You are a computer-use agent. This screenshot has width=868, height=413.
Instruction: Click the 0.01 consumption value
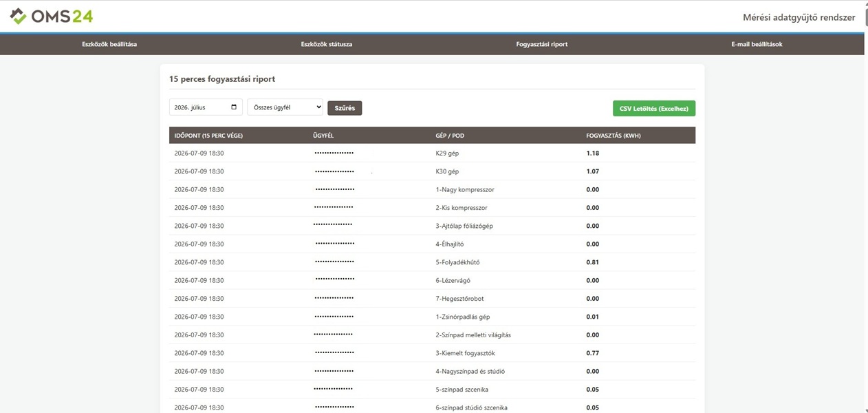point(593,317)
